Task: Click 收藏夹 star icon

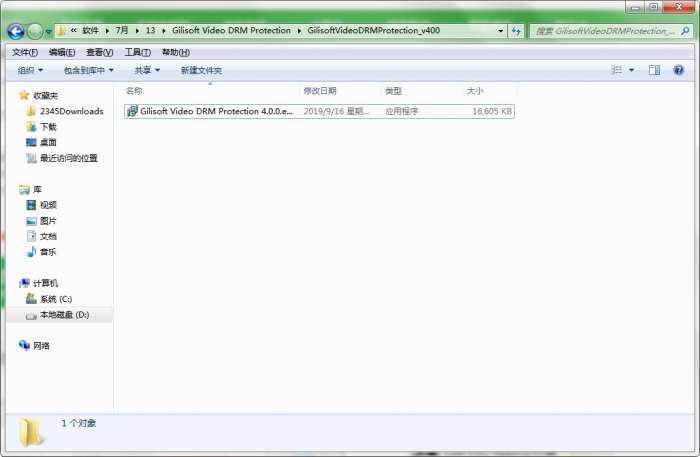Action: (24, 95)
